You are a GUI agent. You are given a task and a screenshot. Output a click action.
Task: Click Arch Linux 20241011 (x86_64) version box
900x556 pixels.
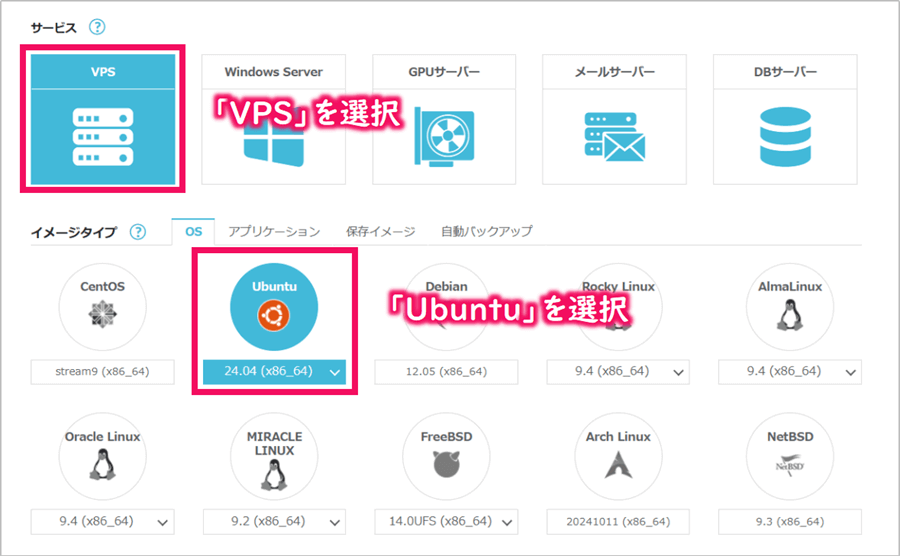click(618, 522)
